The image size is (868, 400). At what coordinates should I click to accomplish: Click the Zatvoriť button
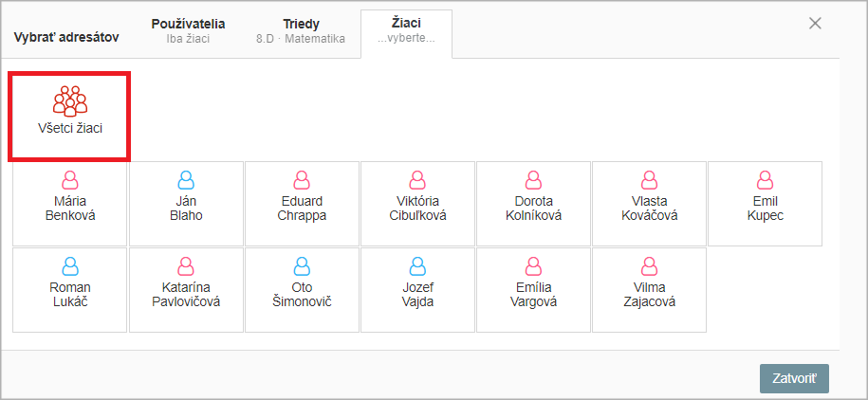[794, 378]
